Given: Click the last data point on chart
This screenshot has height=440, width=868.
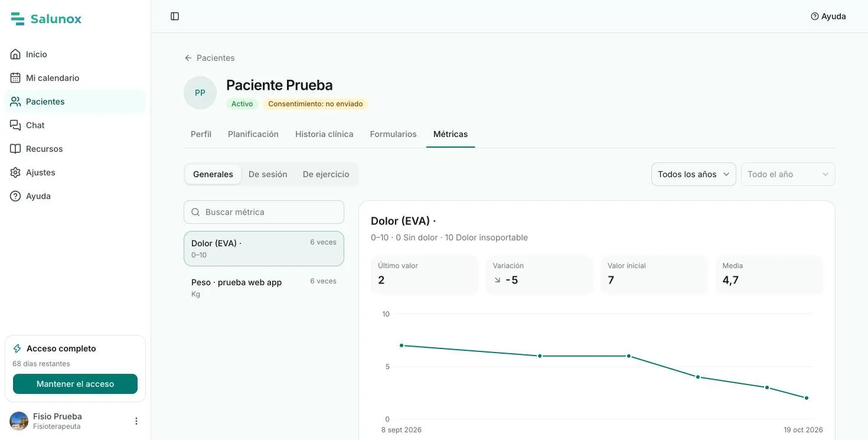Looking at the screenshot, I should point(807,398).
